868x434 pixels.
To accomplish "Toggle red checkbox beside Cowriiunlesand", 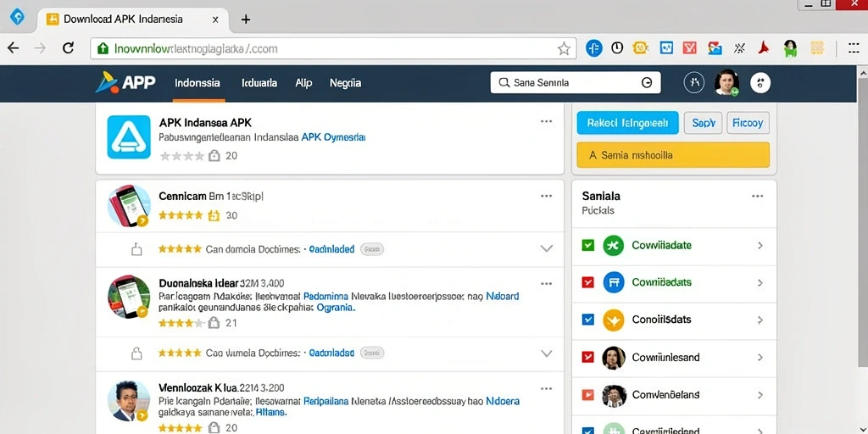I will point(588,357).
